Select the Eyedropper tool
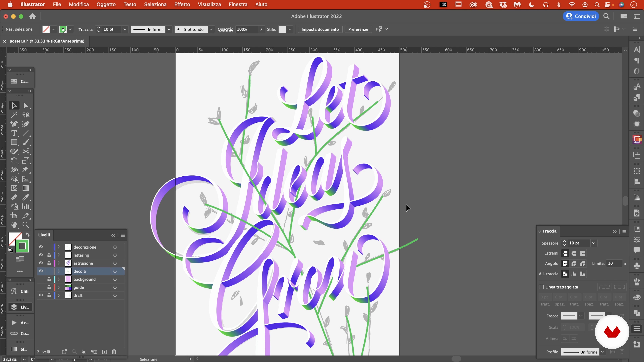Viewport: 644px width, 362px height. (26, 197)
